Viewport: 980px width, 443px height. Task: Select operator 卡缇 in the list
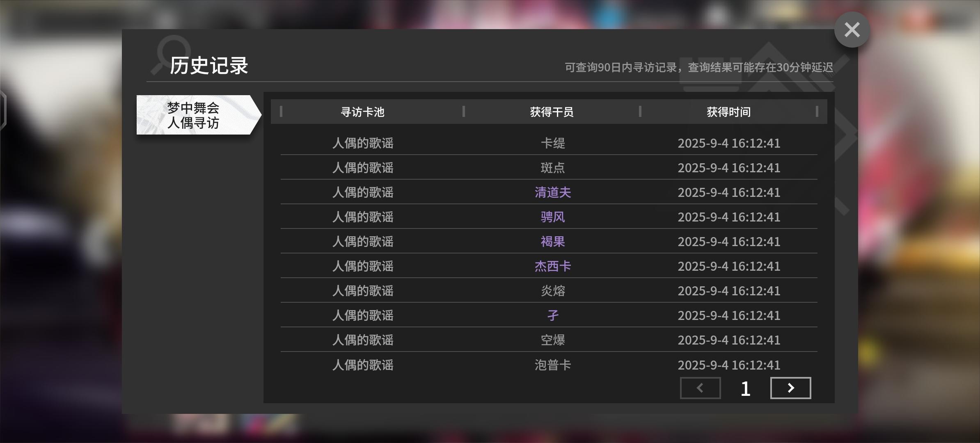(553, 143)
